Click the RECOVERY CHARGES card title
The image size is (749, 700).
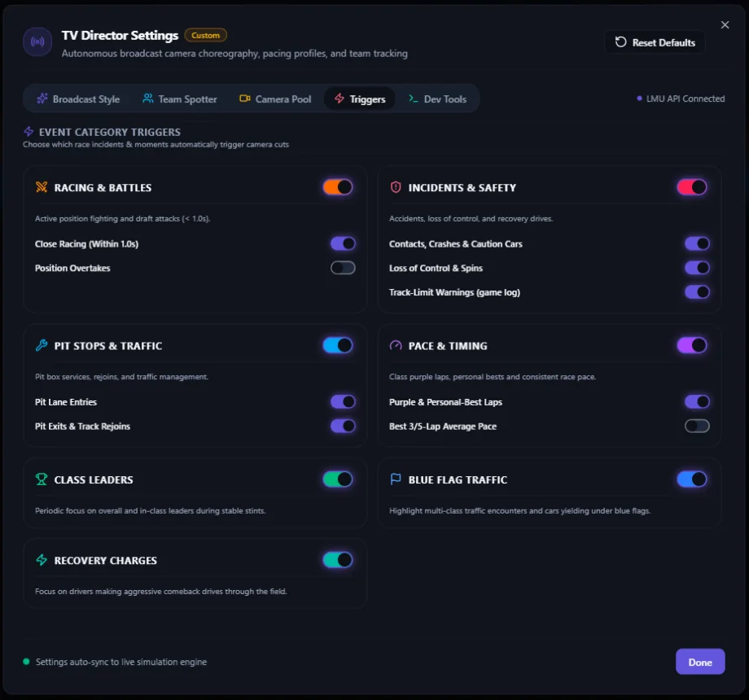tap(106, 560)
